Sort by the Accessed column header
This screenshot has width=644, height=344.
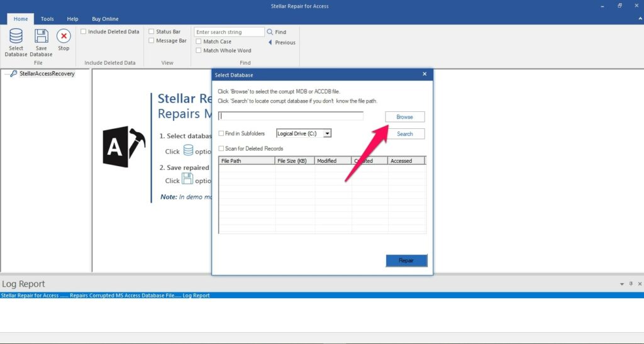pos(406,161)
